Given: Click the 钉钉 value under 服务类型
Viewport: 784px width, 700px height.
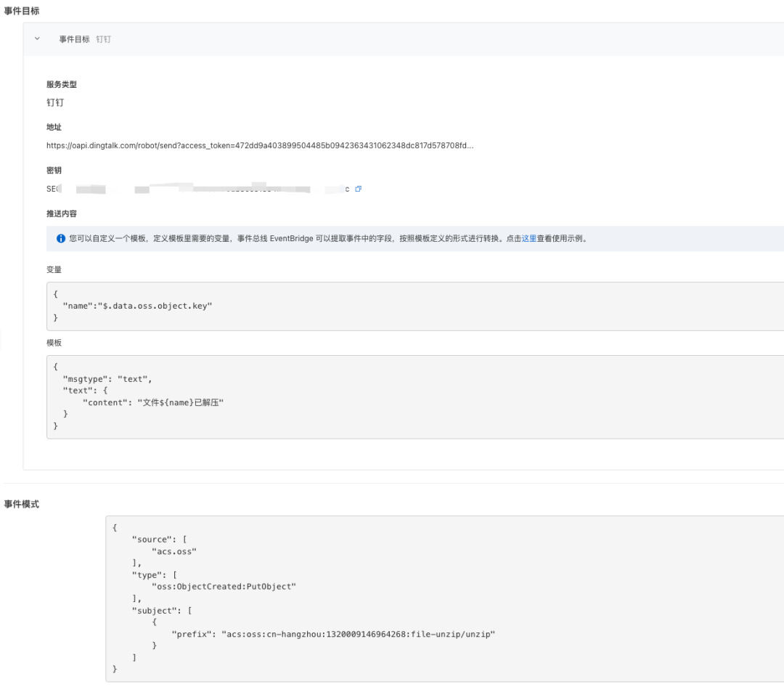Looking at the screenshot, I should pos(55,102).
